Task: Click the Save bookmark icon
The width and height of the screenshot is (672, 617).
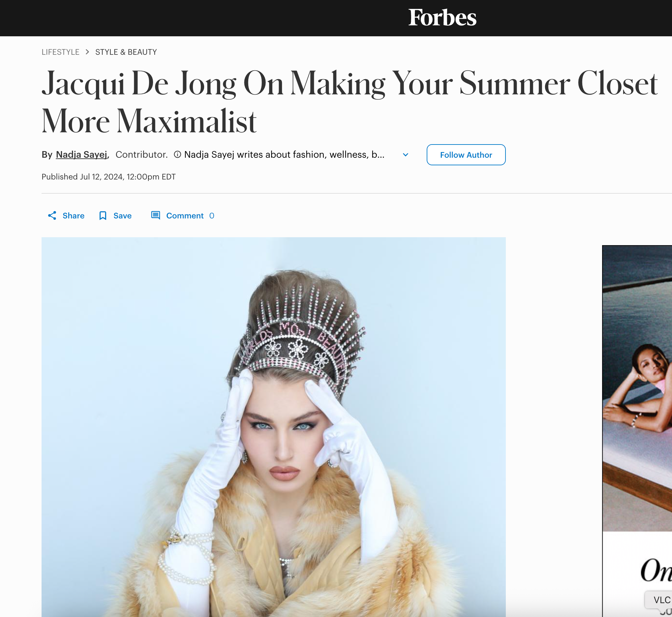Action: pos(103,216)
